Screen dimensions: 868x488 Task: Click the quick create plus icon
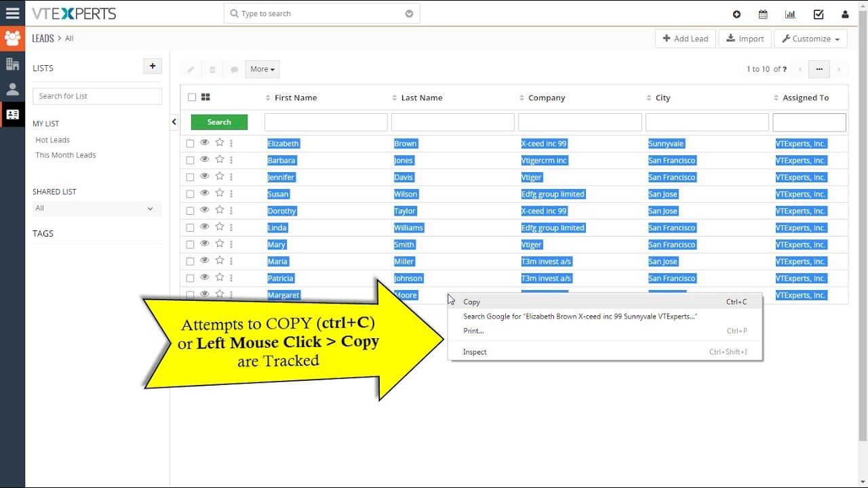pyautogui.click(x=736, y=14)
